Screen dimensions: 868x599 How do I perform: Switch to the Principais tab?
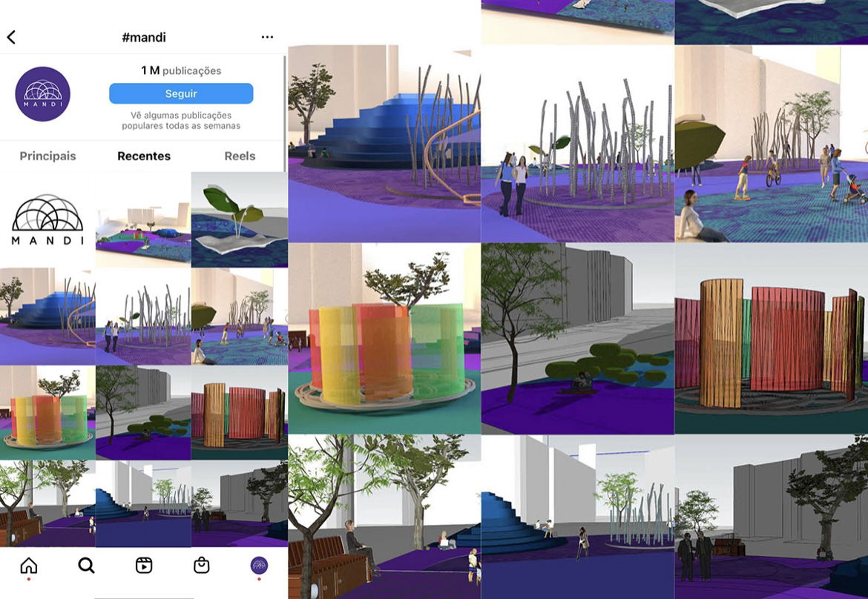[47, 156]
